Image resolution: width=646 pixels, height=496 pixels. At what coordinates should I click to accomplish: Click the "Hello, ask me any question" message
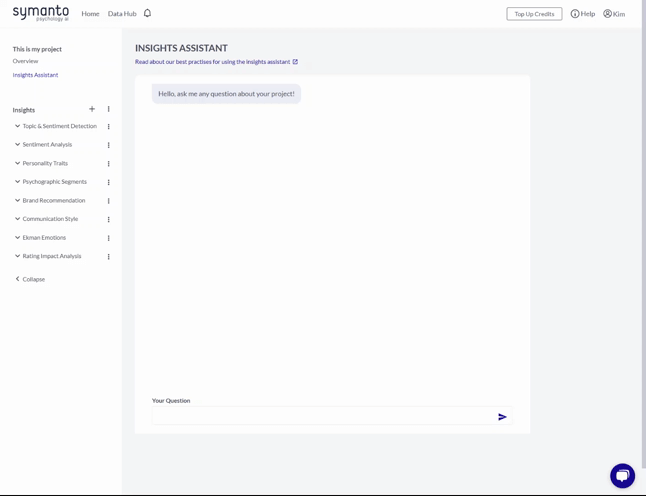pyautogui.click(x=226, y=94)
